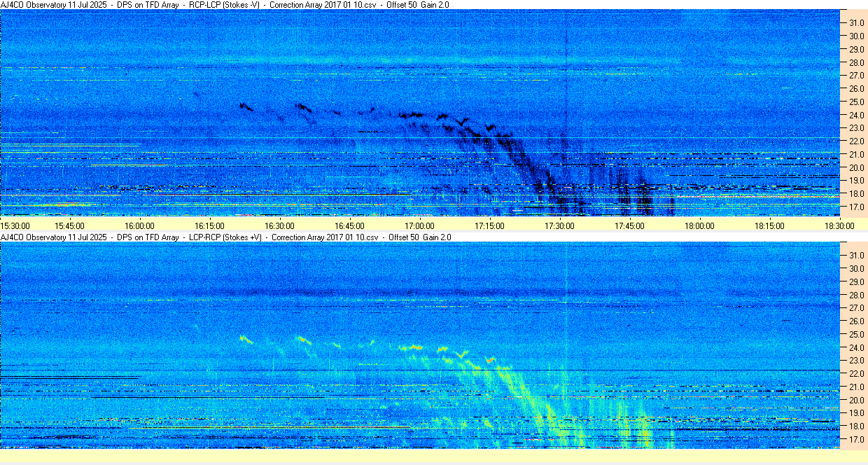Click 25.0 frequency label in Stokes +V plot
Image resolution: width=868 pixels, height=465 pixels.
pos(856,334)
